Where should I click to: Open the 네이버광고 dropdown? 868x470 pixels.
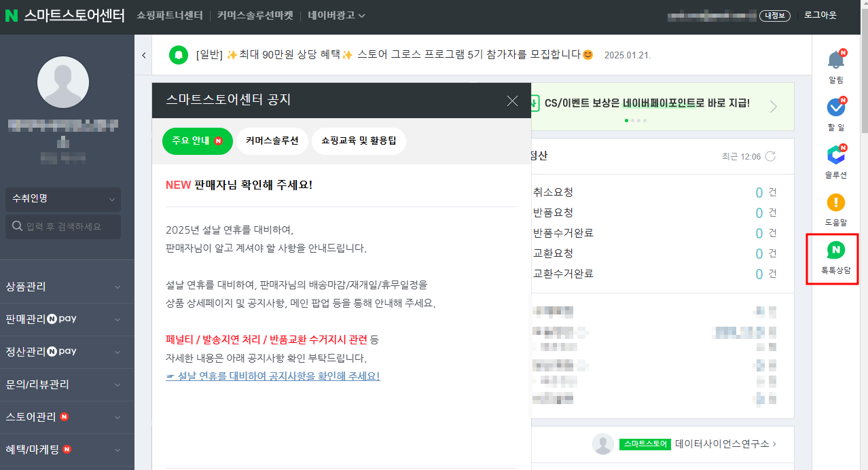pos(336,15)
